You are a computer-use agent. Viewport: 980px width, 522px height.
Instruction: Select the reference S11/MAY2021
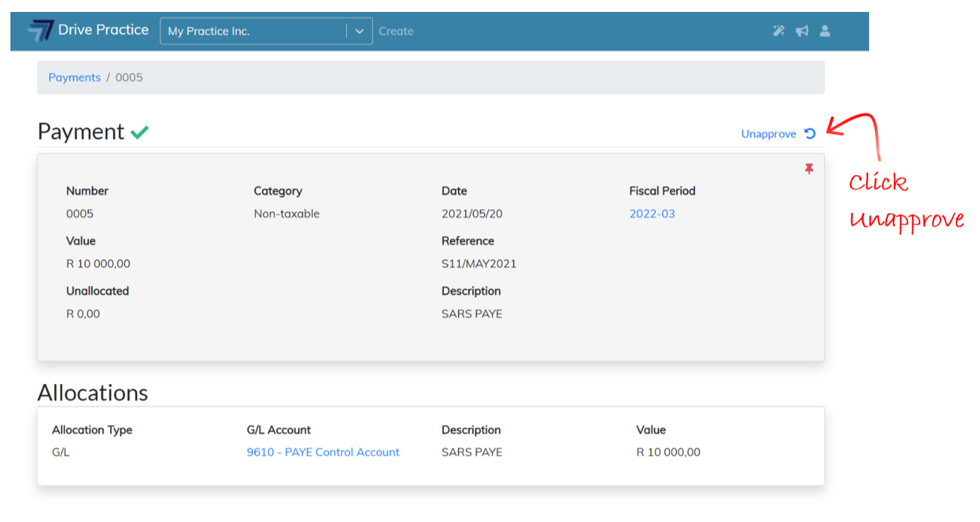479,264
